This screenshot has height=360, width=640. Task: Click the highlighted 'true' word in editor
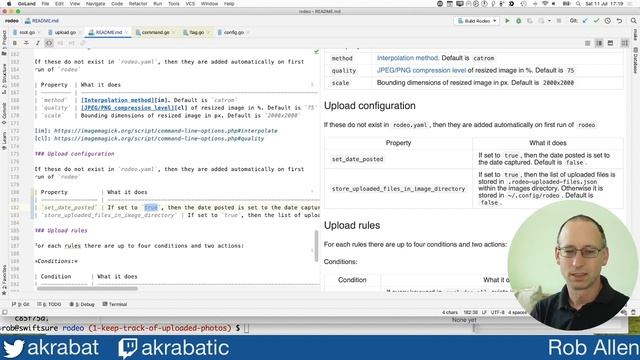151,207
